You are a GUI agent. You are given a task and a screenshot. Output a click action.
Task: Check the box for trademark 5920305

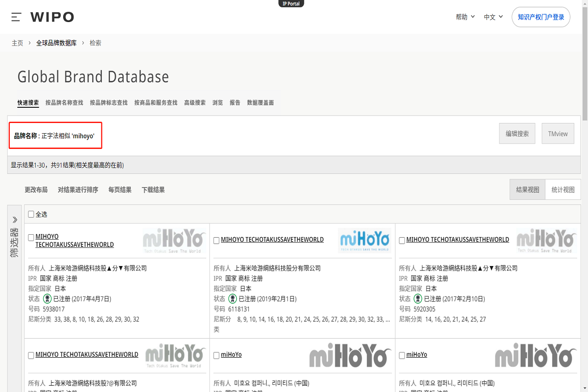(x=402, y=241)
